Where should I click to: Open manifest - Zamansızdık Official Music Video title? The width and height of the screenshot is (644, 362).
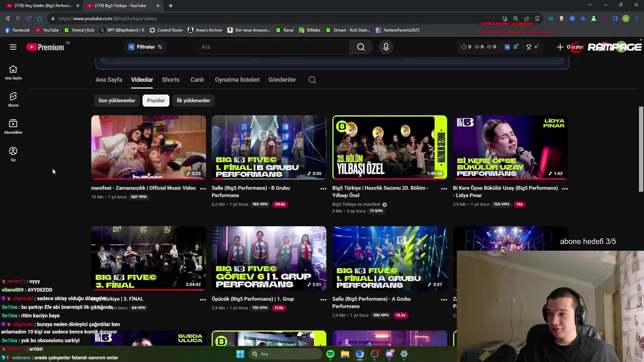click(143, 188)
